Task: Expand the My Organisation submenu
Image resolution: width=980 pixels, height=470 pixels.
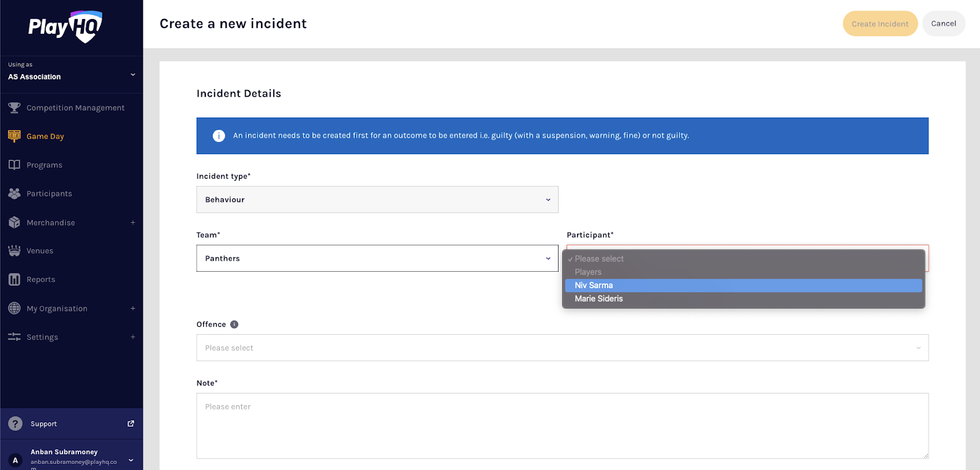Action: (132, 308)
